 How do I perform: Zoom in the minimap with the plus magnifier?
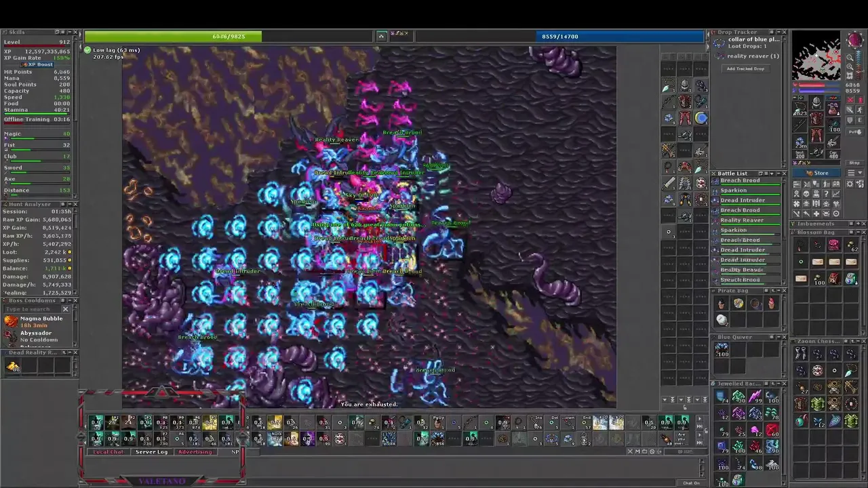pyautogui.click(x=850, y=67)
